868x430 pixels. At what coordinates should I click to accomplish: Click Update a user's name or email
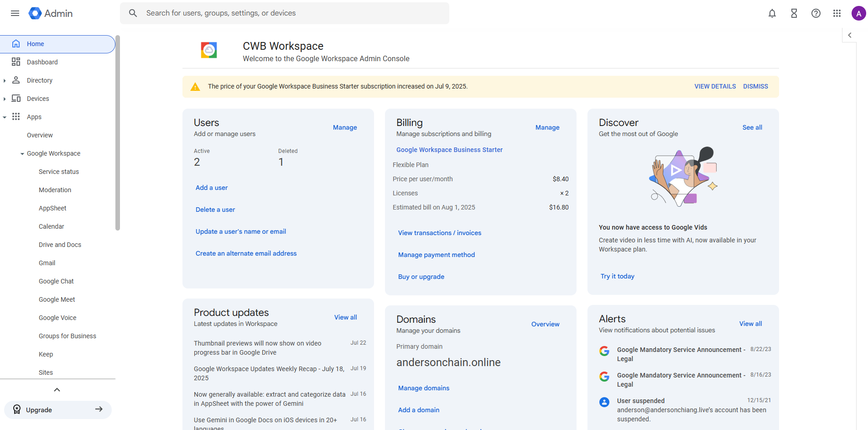click(x=241, y=231)
